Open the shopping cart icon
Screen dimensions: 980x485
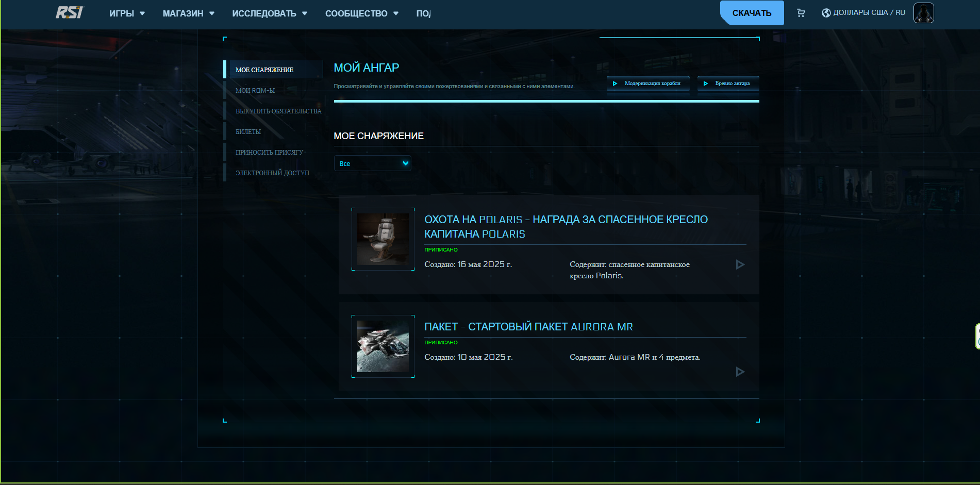click(801, 13)
